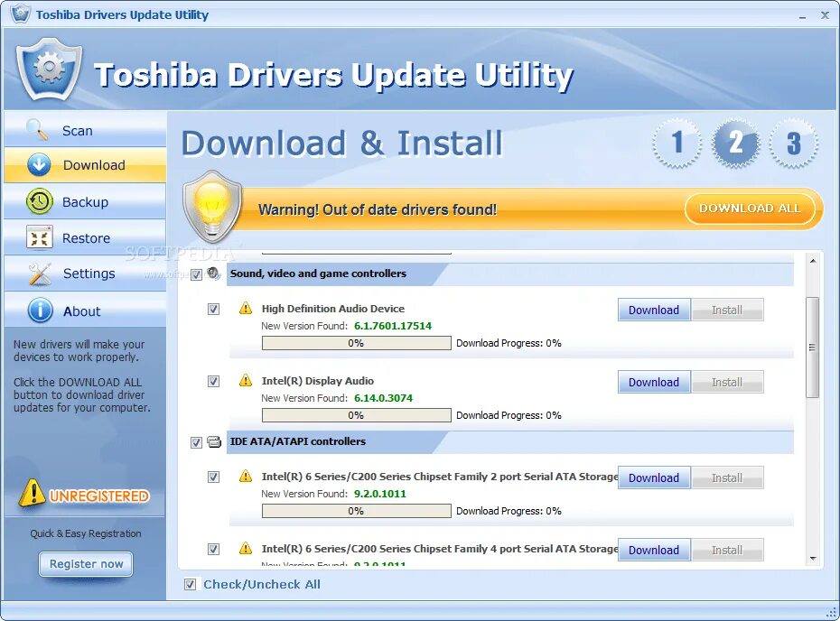This screenshot has width=840, height=621.
Task: Uncheck Intel(R) Display Audio checkbox
Action: (x=213, y=381)
